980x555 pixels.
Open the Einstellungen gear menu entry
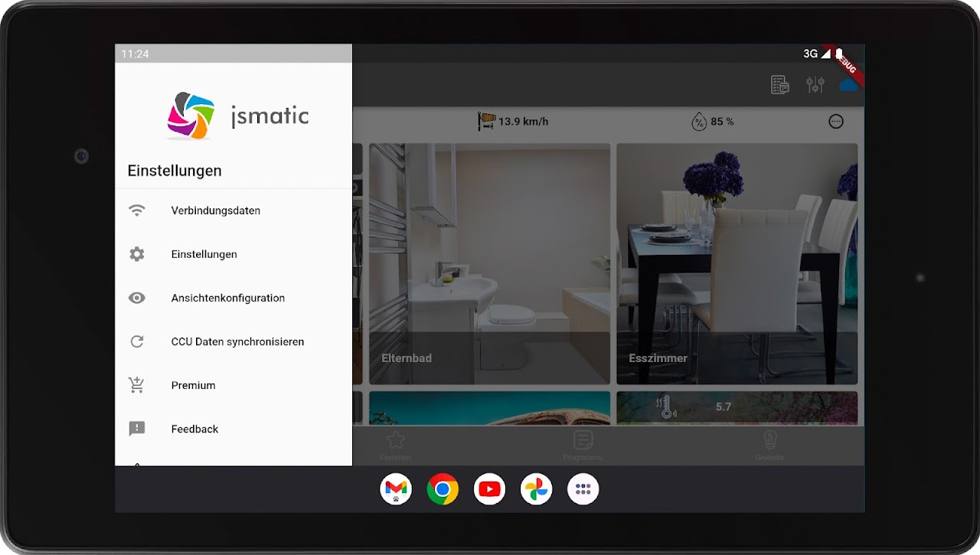coord(234,254)
